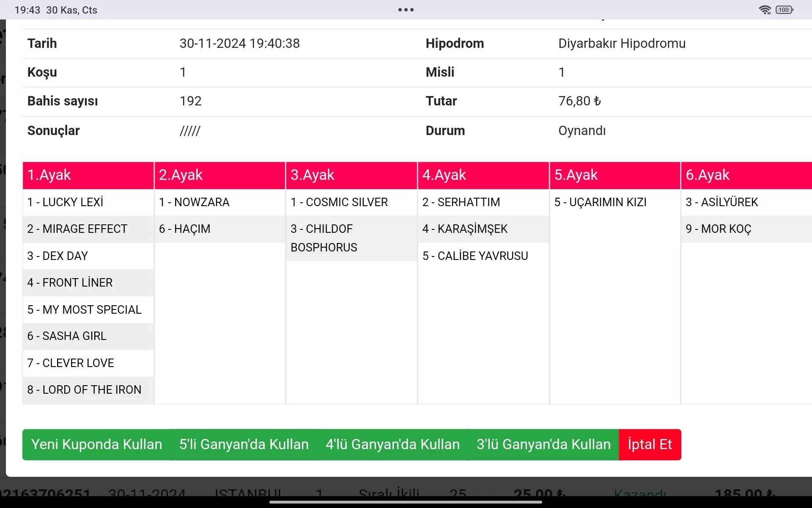Cancel coupon with İptal Et button

(x=650, y=444)
